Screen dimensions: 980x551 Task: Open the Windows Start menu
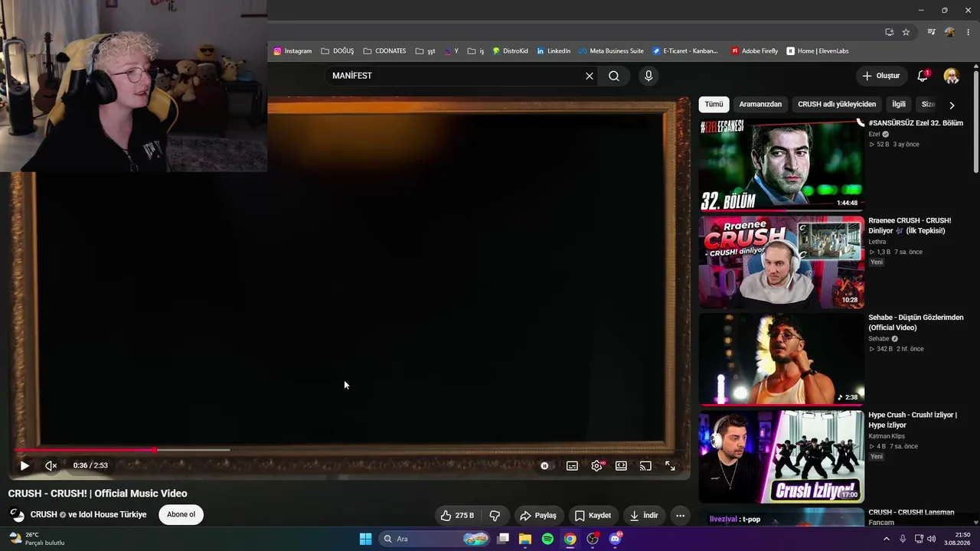click(x=365, y=539)
